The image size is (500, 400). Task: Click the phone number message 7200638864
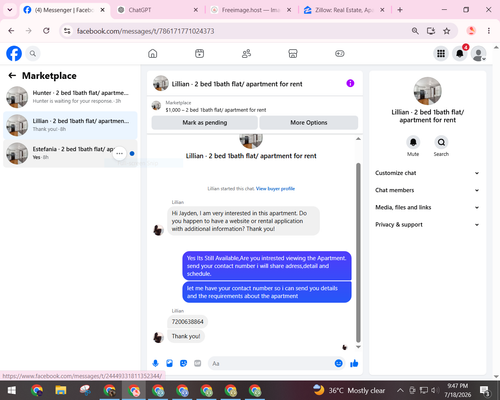click(187, 322)
